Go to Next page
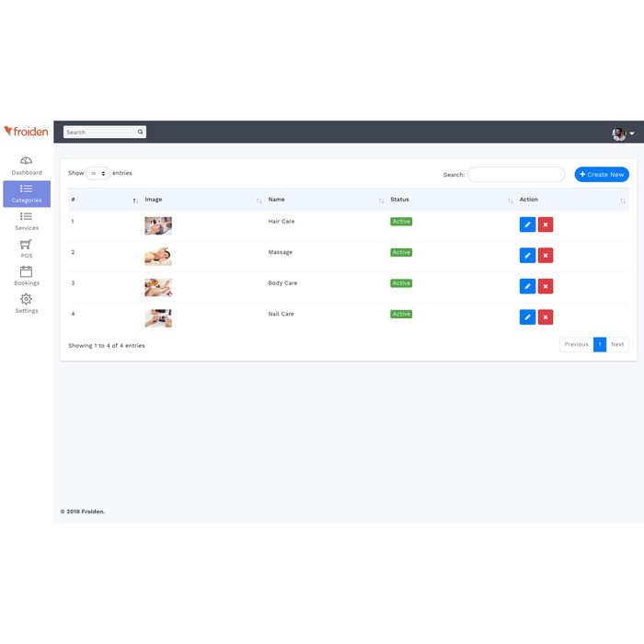Viewport: 644px width, 644px height. click(x=617, y=345)
